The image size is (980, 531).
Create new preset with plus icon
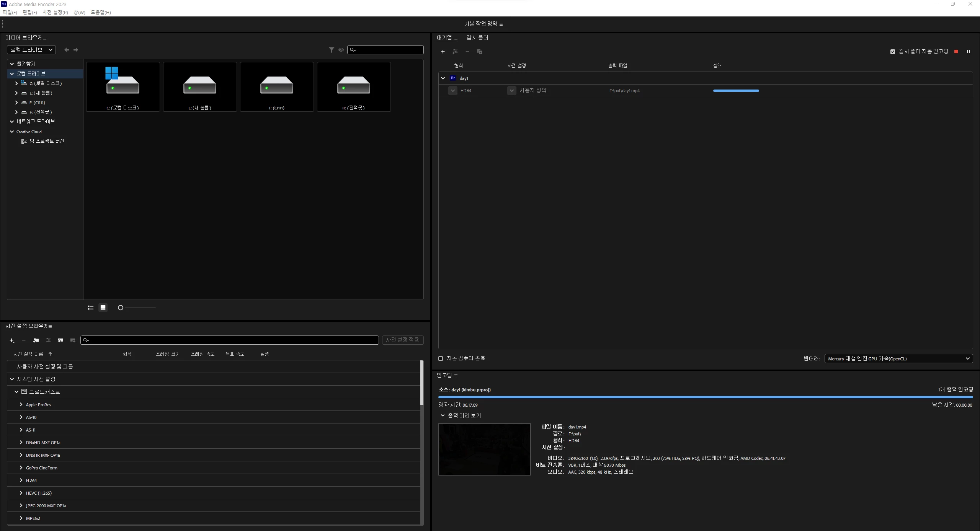click(12, 340)
